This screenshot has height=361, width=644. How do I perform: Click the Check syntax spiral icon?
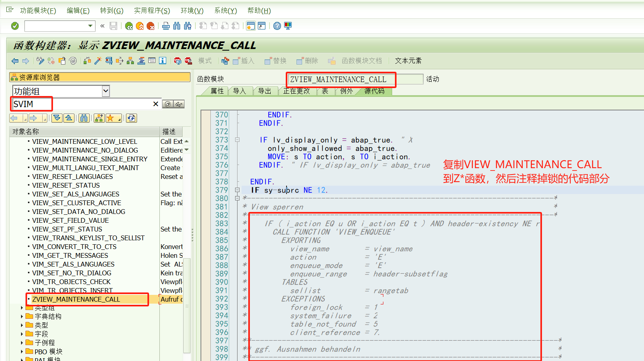tap(73, 61)
